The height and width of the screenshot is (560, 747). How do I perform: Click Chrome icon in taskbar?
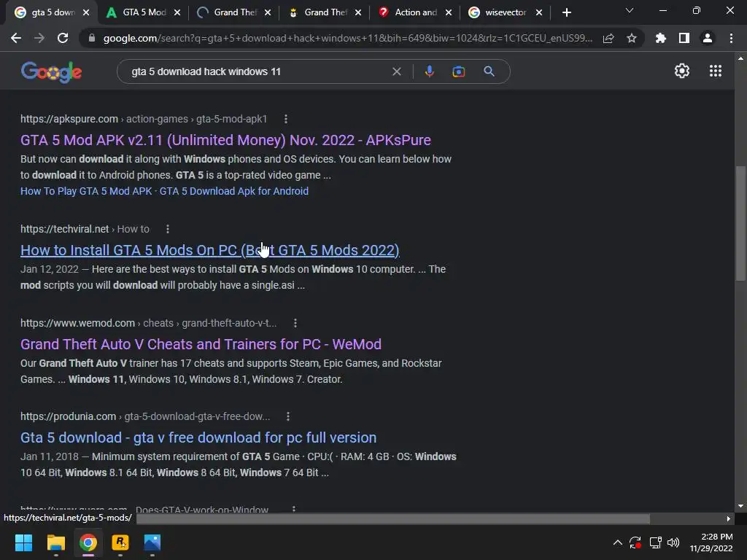click(x=88, y=542)
